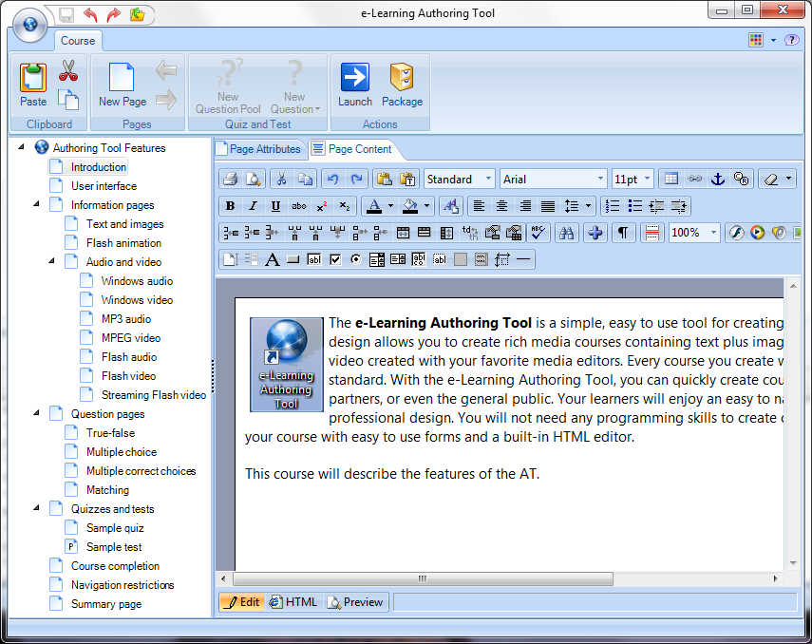The height and width of the screenshot is (644, 812).
Task: Click the editor Print icon
Action: [x=230, y=179]
